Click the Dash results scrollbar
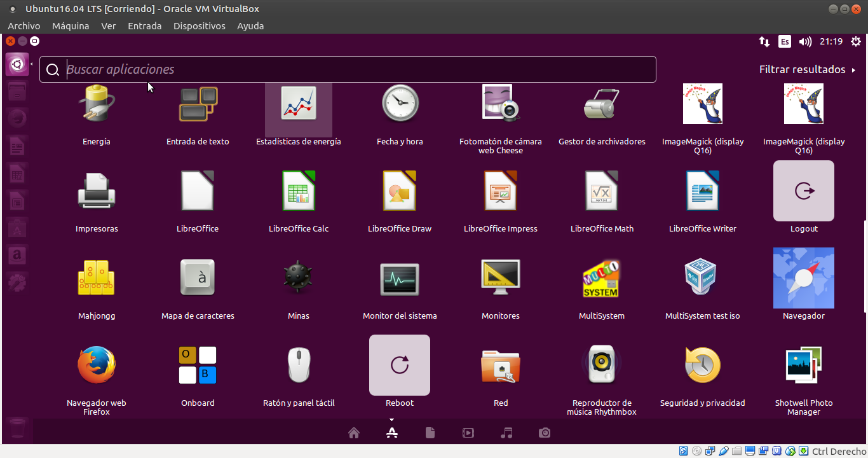Screen dimensions: 868x458 865,266
